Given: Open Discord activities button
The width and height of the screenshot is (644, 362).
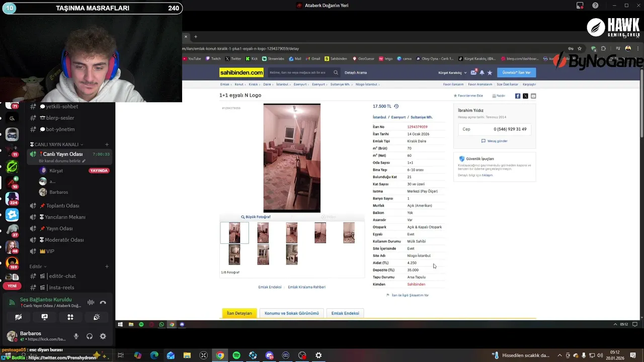Looking at the screenshot, I should pos(70,317).
